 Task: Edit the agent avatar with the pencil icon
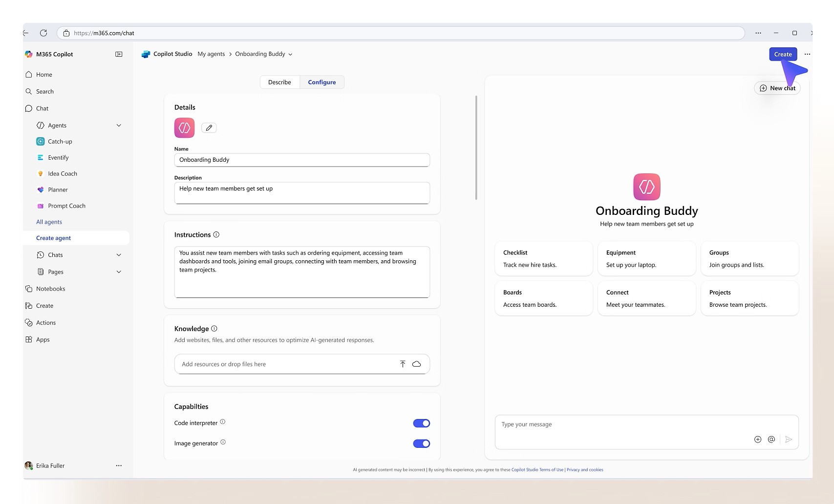(x=209, y=127)
